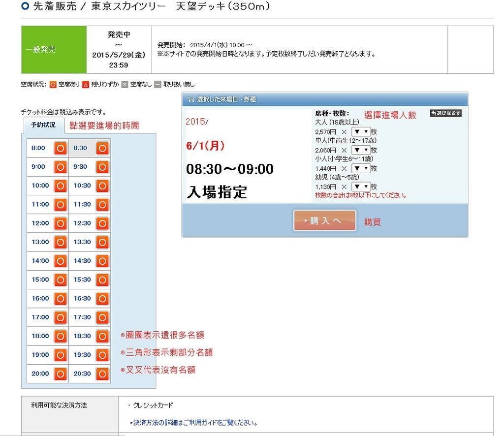Open the 大人 ticket quantity dropdown

(x=361, y=131)
